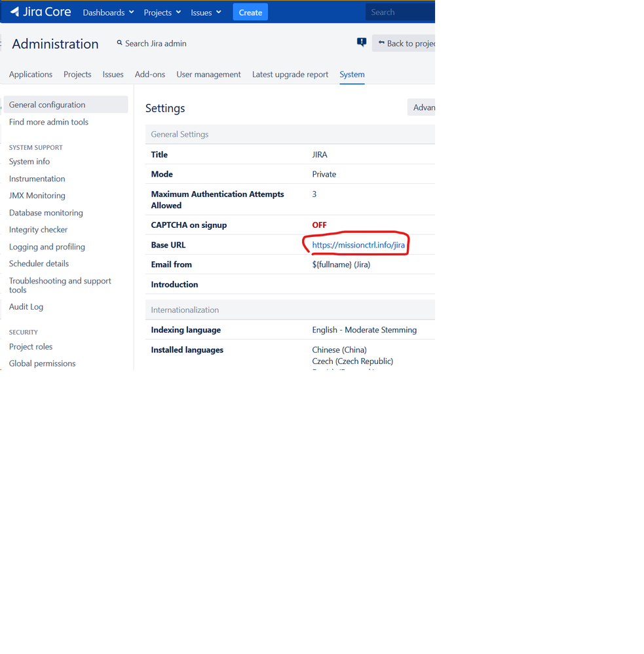644x654 pixels.
Task: Click the Search Jira admin magnifier icon
Action: (x=119, y=43)
